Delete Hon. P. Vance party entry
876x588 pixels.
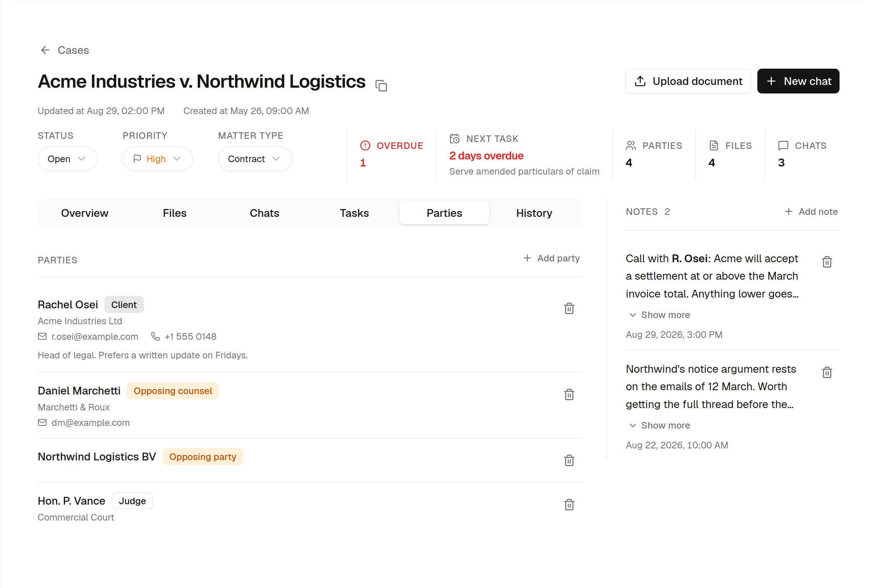pyautogui.click(x=569, y=505)
